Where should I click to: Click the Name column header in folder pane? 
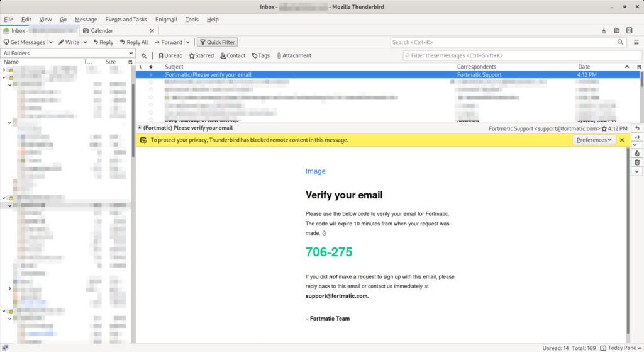tap(11, 62)
